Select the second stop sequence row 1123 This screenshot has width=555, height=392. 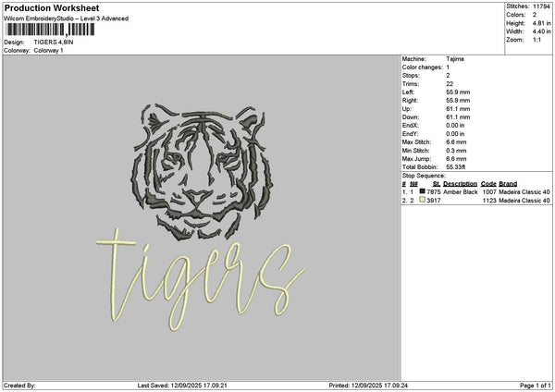(x=476, y=201)
